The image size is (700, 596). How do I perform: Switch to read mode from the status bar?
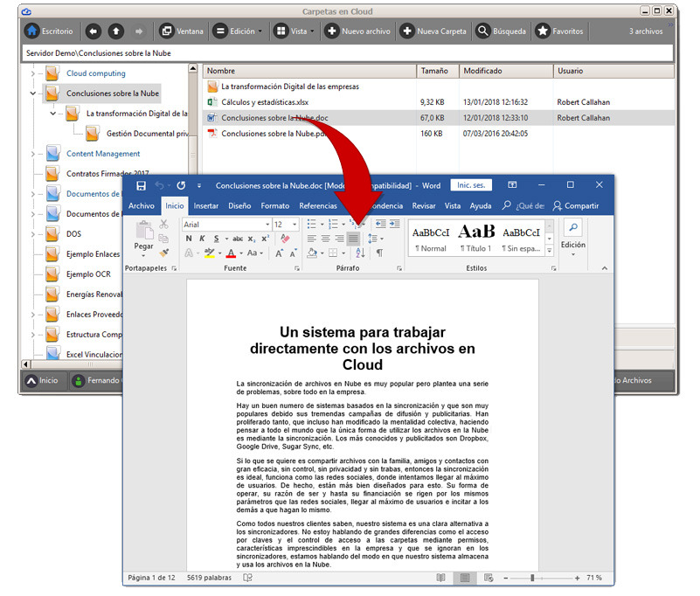point(441,578)
